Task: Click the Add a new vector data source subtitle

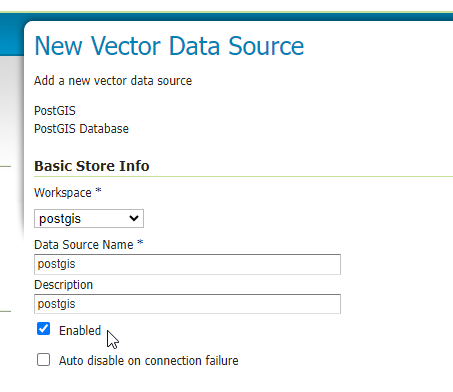Action: tap(113, 81)
